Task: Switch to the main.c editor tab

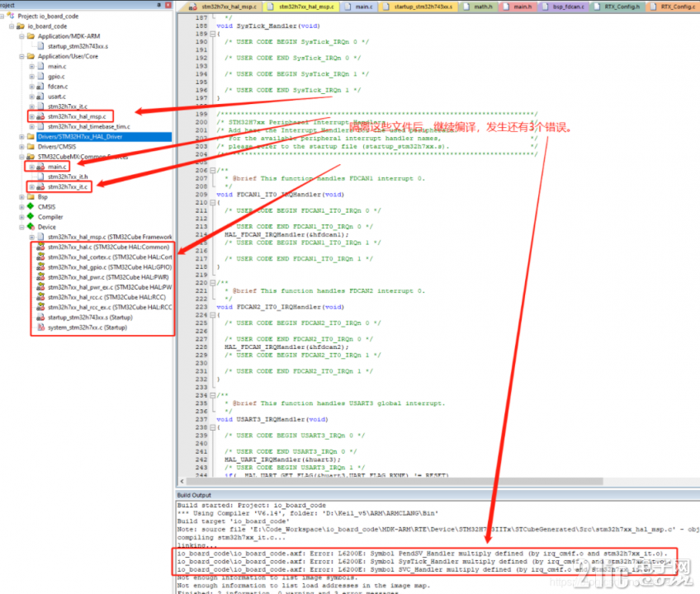Action: [359, 7]
